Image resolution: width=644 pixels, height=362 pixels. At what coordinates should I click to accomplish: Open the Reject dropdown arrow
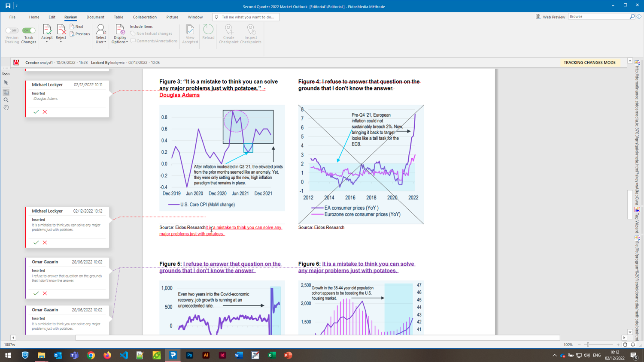[61, 42]
